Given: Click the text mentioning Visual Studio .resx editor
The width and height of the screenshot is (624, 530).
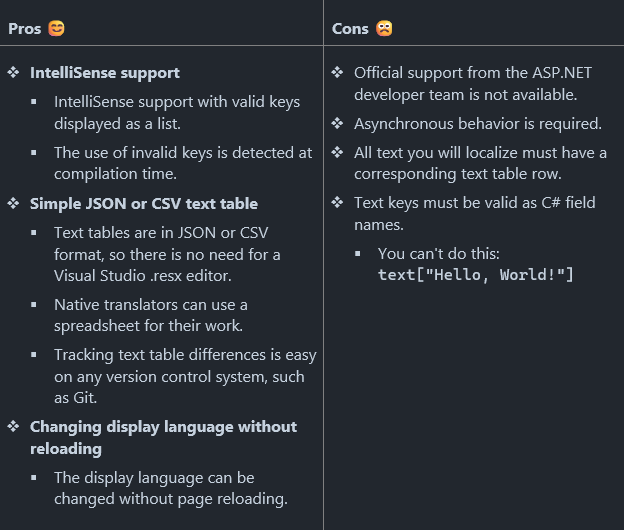Looking at the screenshot, I should point(167,254).
